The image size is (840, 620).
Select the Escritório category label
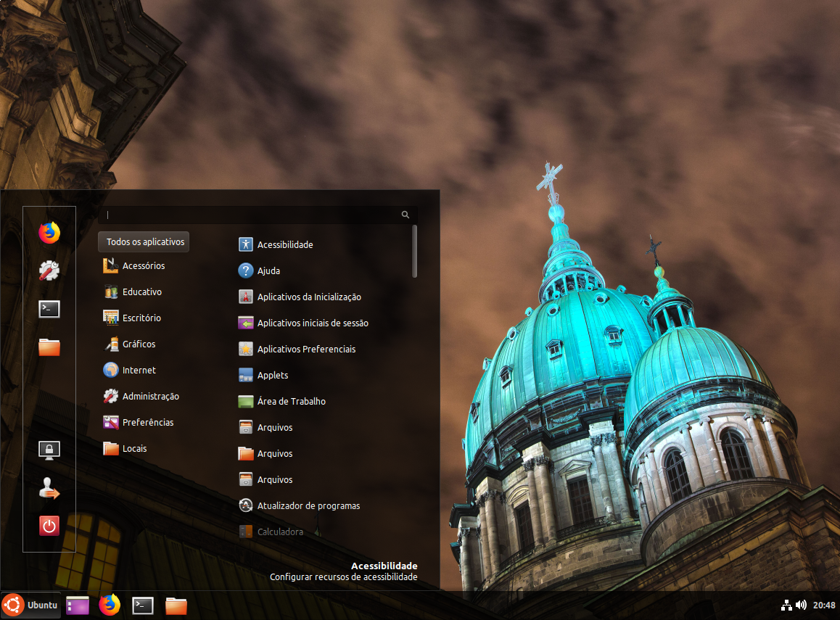[x=141, y=318]
